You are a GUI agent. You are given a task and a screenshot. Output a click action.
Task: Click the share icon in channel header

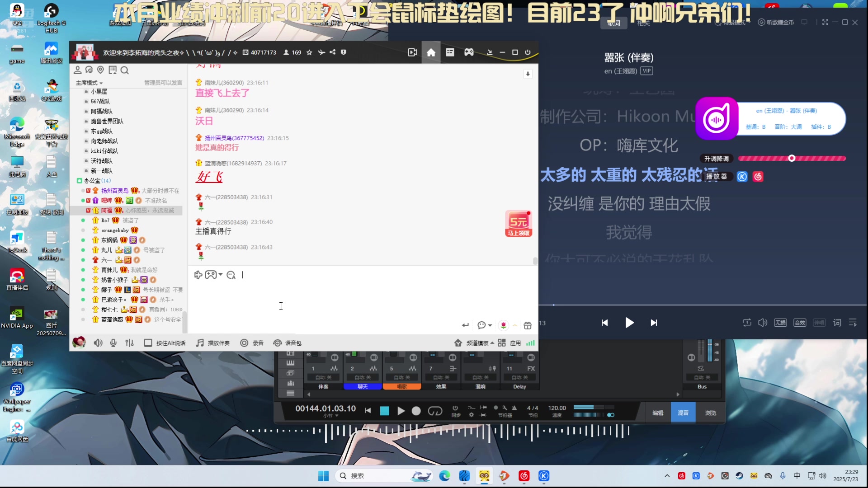[333, 52]
